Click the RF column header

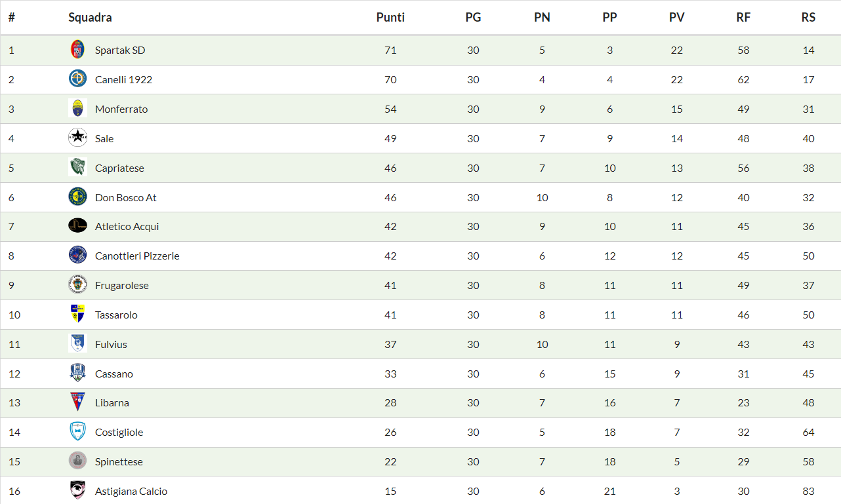tap(743, 18)
